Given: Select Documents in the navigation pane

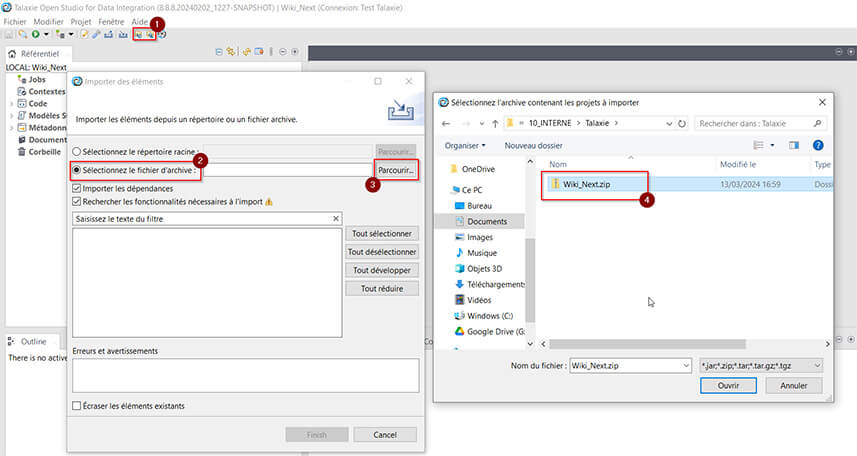Looking at the screenshot, I should 481,221.
